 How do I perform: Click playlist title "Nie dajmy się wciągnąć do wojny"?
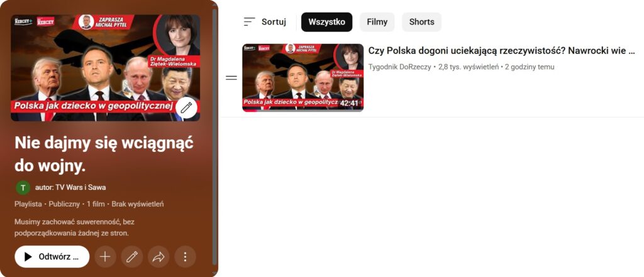pyautogui.click(x=103, y=154)
